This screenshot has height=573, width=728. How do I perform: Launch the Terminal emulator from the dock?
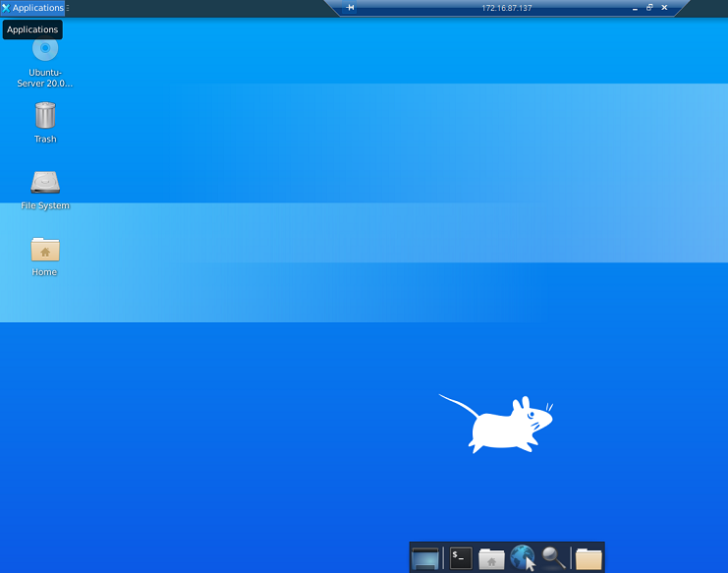[461, 557]
